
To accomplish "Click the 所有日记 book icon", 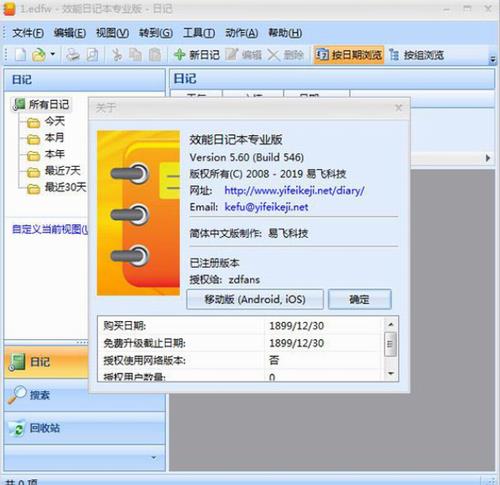I will (x=19, y=104).
